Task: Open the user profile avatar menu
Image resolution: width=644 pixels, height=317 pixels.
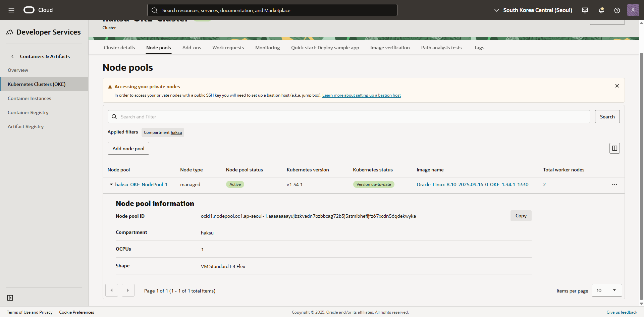Action: pyautogui.click(x=633, y=10)
